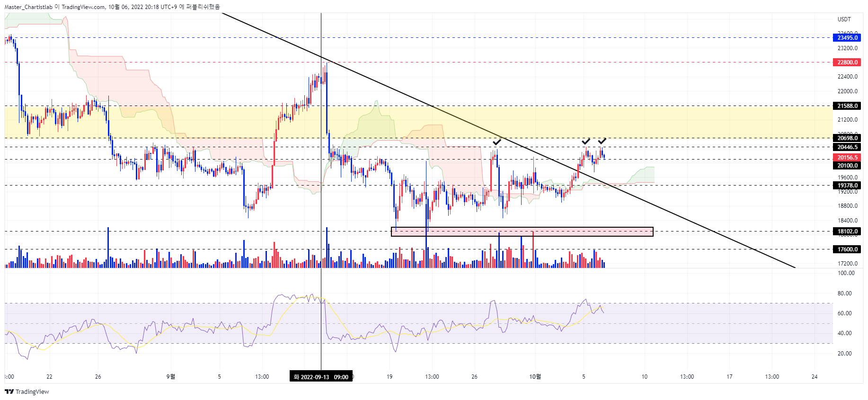This screenshot has height=400, width=868.
Task: Select the 9월 month label on time axis
Action: coord(171,377)
